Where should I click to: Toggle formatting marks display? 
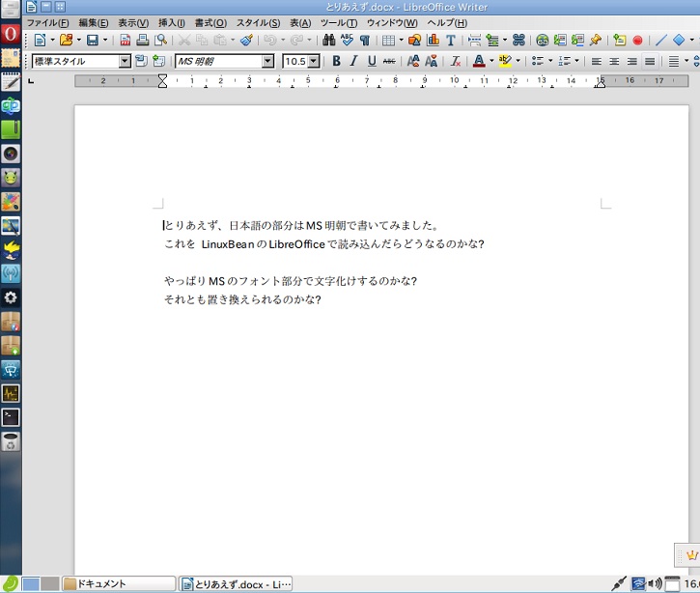[x=365, y=41]
